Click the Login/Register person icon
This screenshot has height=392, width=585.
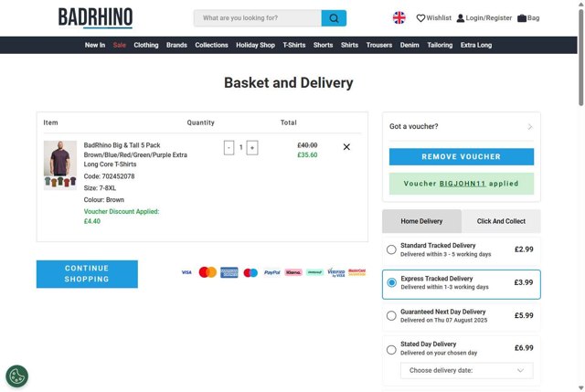coord(461,18)
